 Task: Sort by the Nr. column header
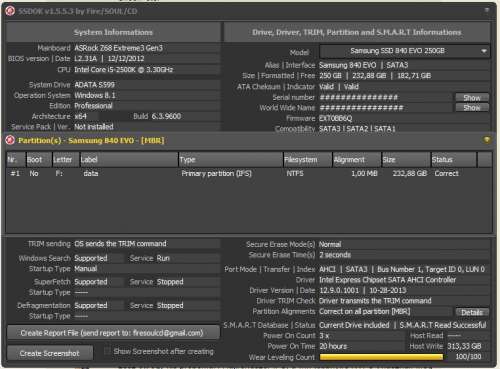pyautogui.click(x=16, y=160)
